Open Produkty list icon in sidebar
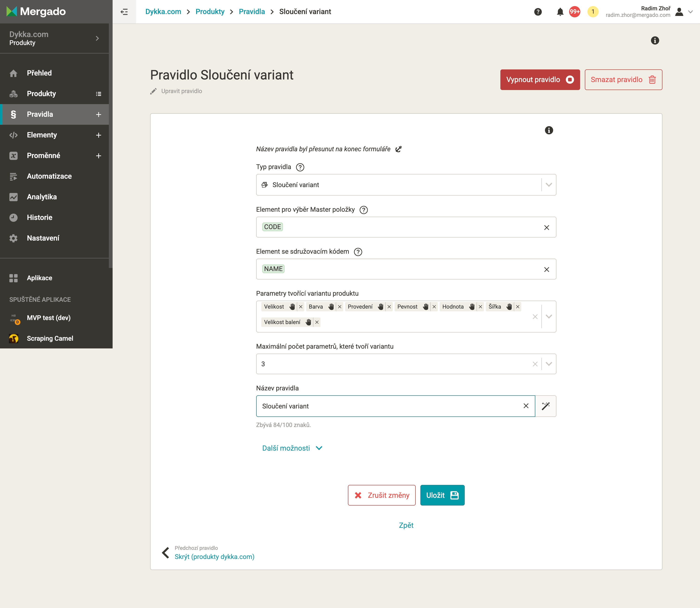Viewport: 700px width, 608px height. click(x=99, y=94)
